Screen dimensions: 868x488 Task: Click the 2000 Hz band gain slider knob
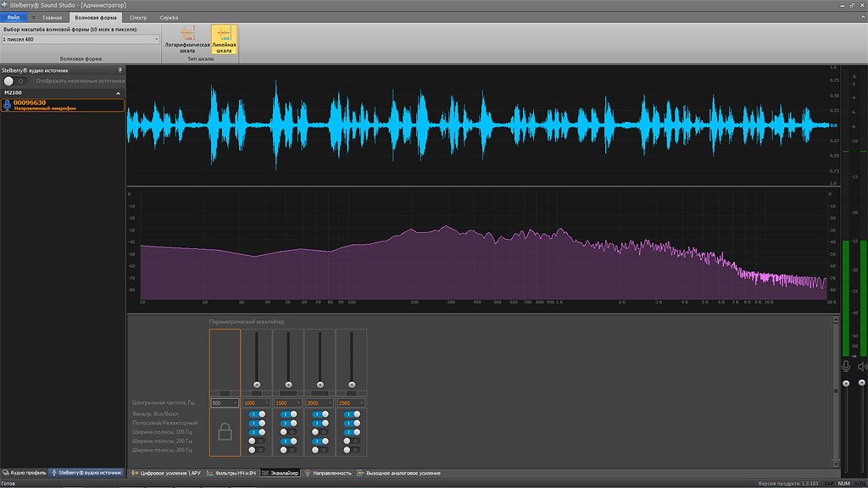[x=319, y=384]
